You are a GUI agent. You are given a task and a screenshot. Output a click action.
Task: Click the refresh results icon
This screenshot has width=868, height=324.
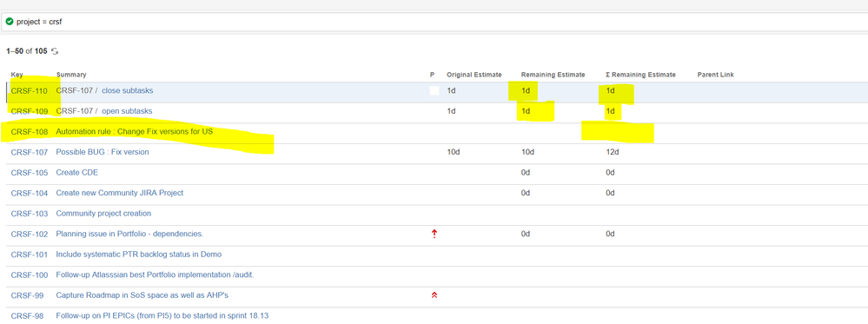[55, 51]
